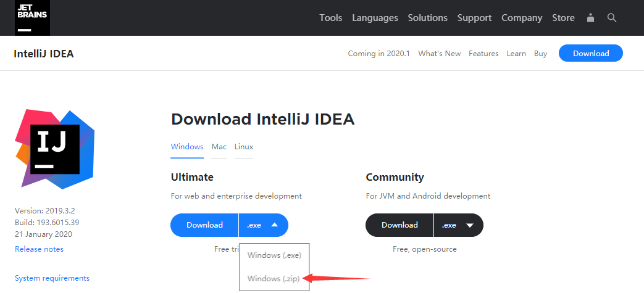Select Windows (.exe) option
The height and width of the screenshot is (293, 644).
274,254
